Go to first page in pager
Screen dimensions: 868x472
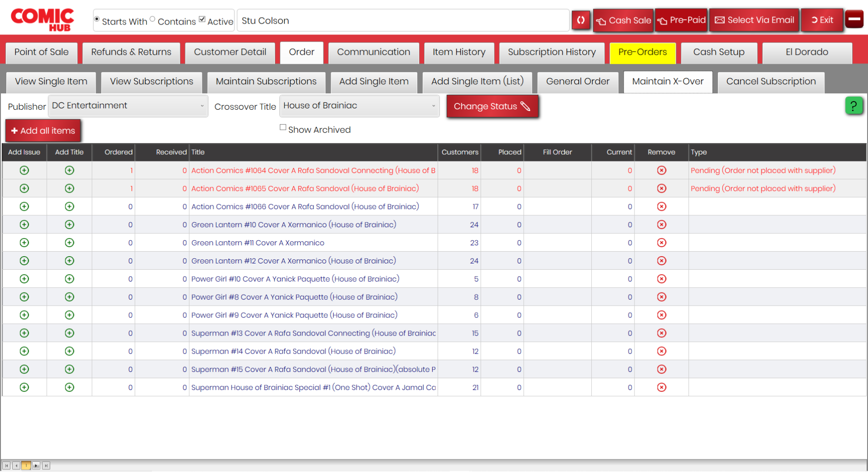(x=6, y=466)
